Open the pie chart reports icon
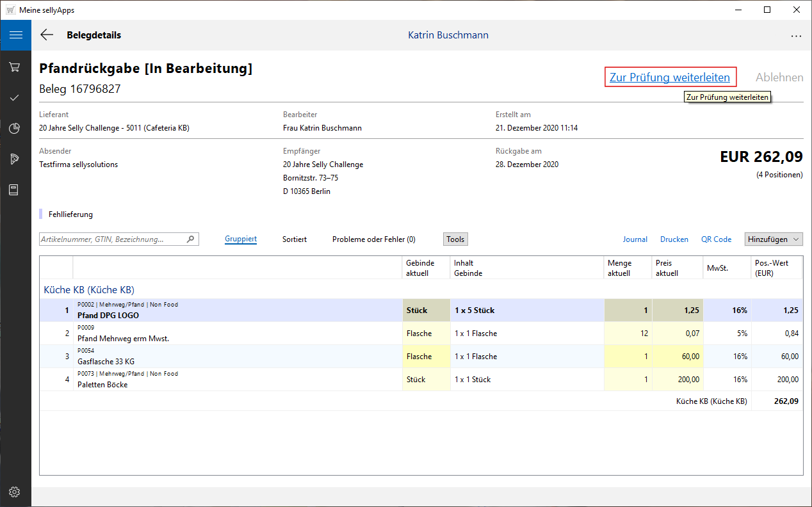This screenshot has height=507, width=812. 15,129
